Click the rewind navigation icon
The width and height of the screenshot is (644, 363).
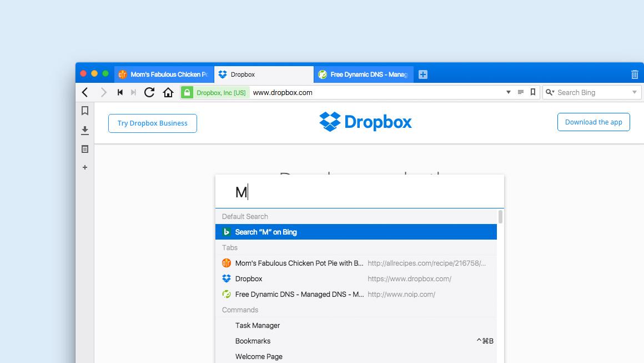[x=120, y=92]
